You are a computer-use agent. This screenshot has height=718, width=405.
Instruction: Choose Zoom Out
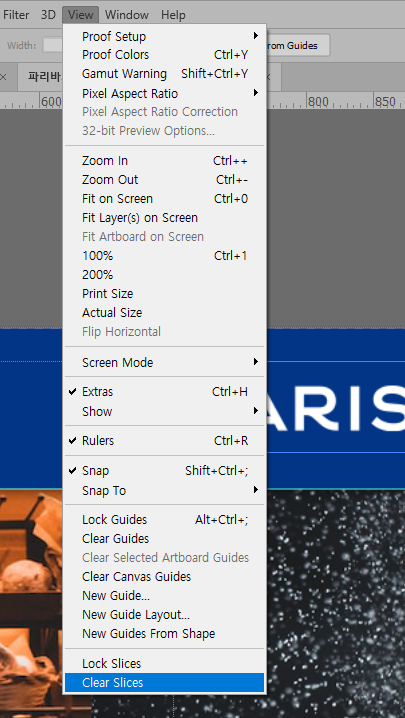click(x=164, y=180)
